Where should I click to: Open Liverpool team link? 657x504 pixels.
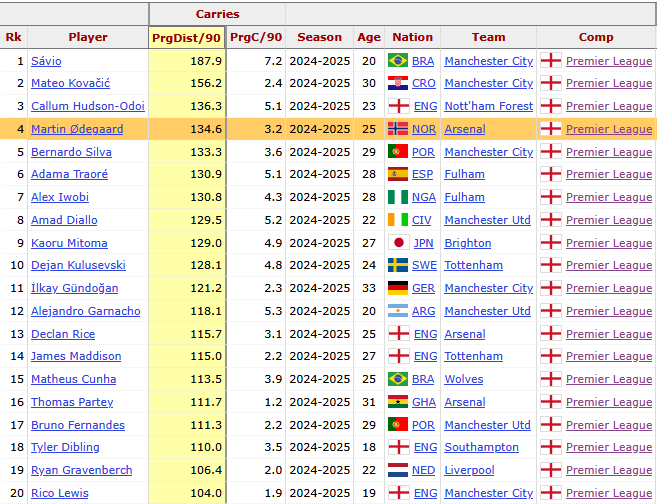[x=469, y=470]
